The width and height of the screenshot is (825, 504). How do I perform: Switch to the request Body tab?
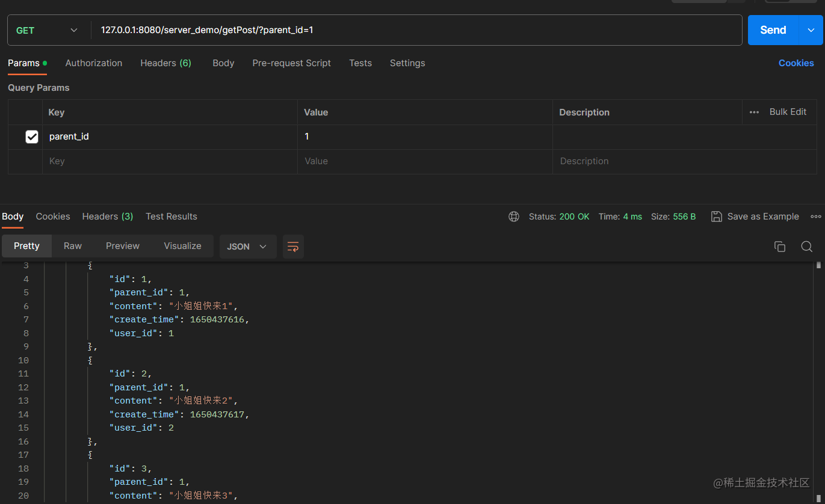coord(223,63)
